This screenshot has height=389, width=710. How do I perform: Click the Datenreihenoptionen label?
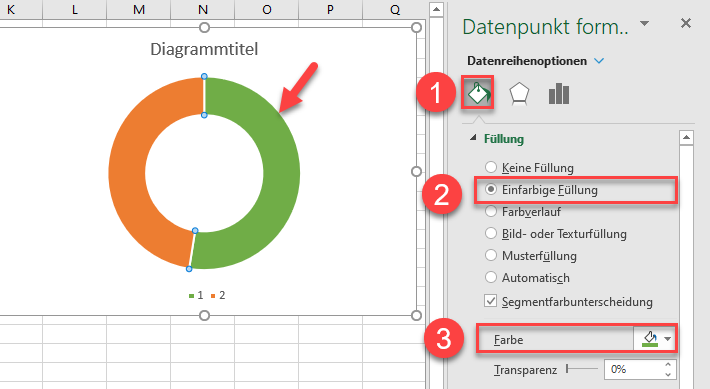527,61
